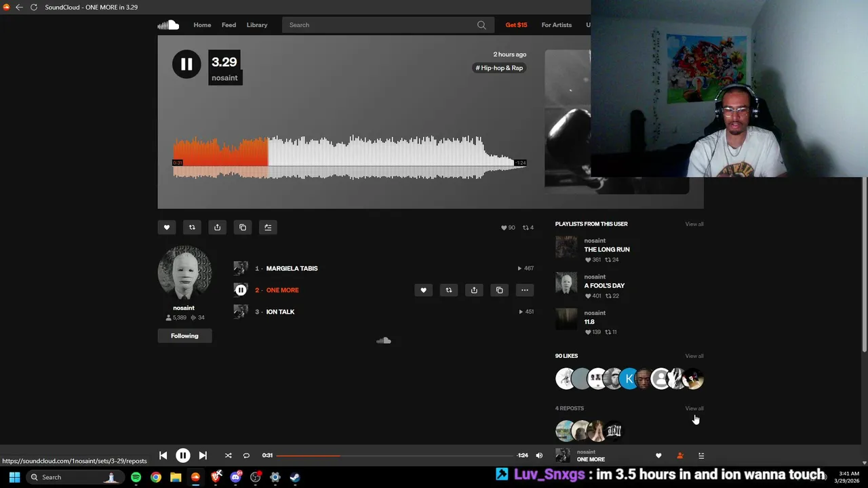Viewport: 868px width, 488px height.
Task: Toggle shuffle in the player bar
Action: point(228,455)
